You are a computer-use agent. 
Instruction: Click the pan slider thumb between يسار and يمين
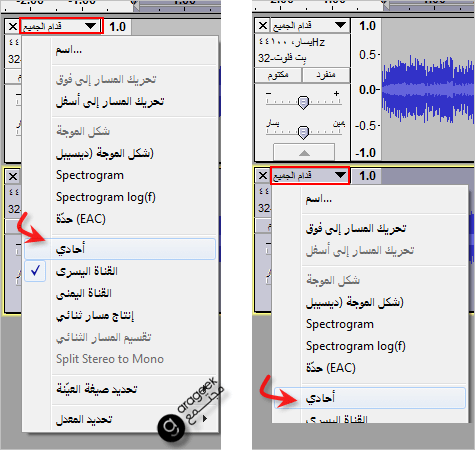point(303,133)
